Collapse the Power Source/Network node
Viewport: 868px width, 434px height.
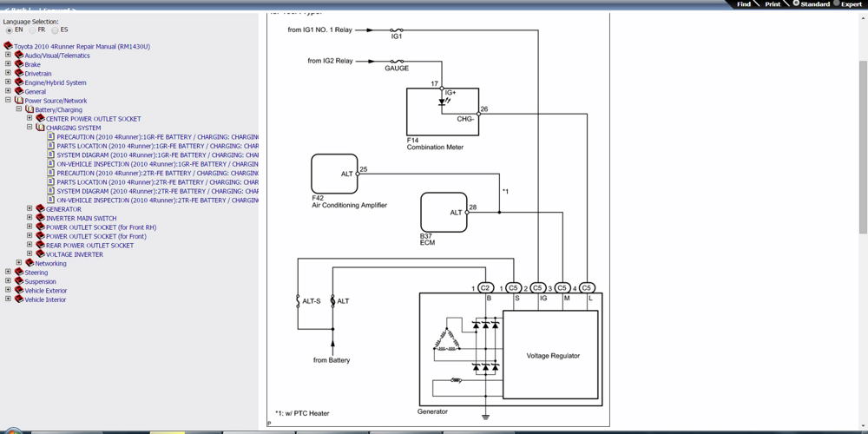8,100
